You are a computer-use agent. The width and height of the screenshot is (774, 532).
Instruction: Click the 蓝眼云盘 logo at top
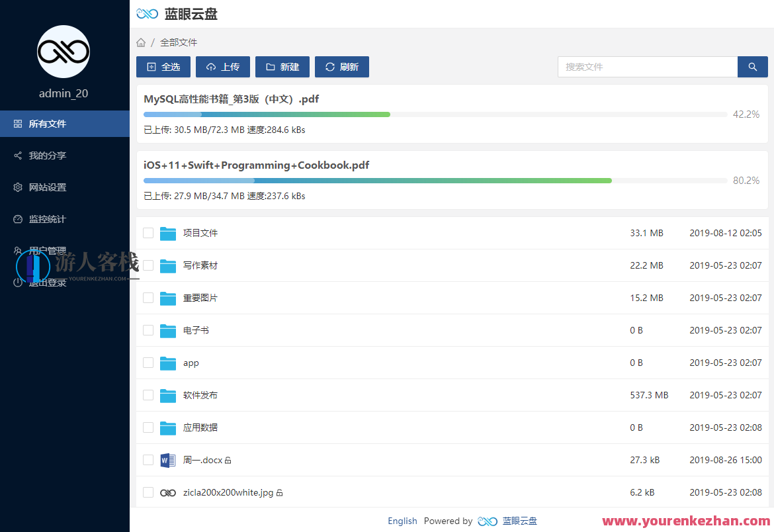pyautogui.click(x=179, y=14)
